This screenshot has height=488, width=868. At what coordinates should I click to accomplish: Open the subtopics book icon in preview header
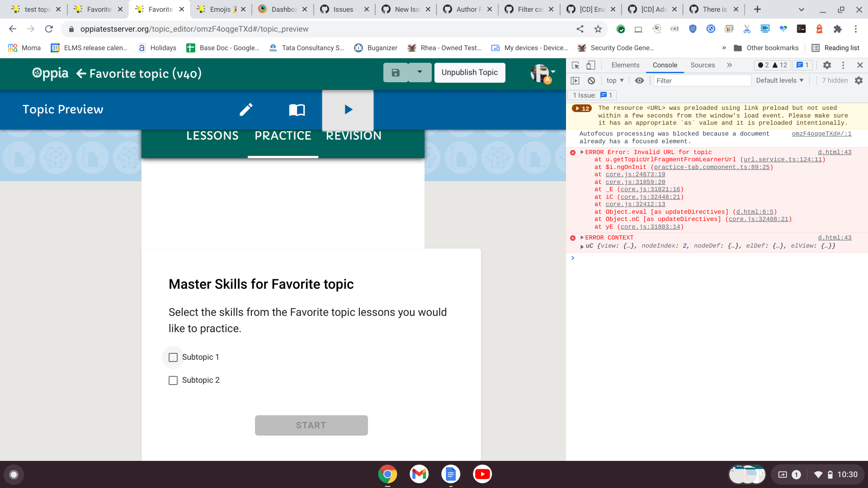click(x=297, y=109)
